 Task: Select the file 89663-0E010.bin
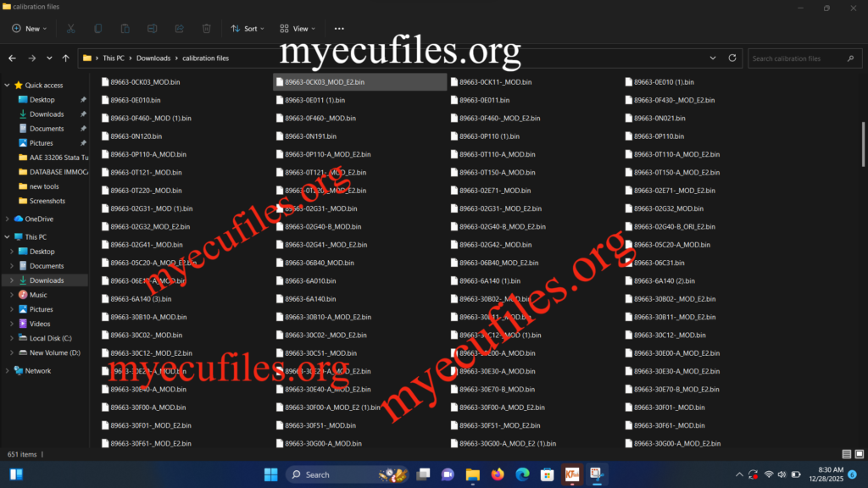133,100
